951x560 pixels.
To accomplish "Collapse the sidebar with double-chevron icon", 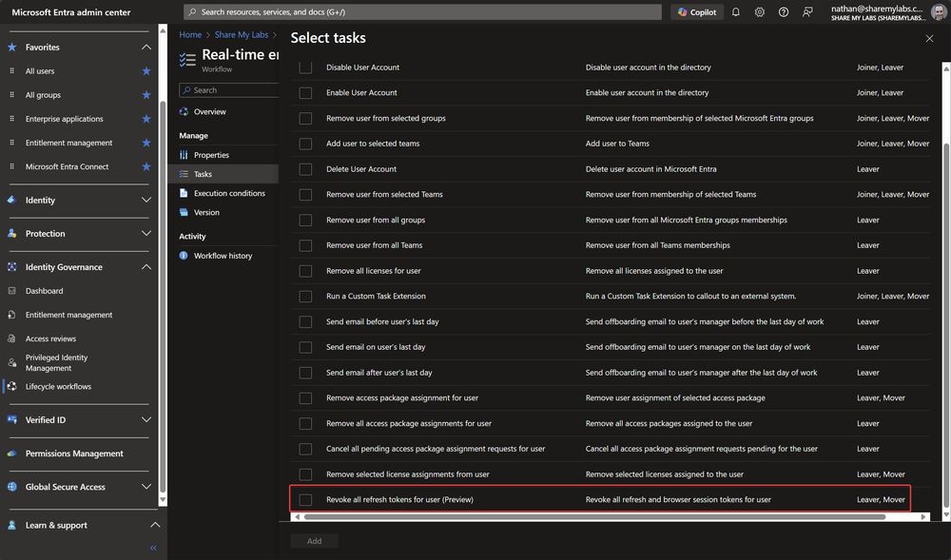I will [153, 548].
